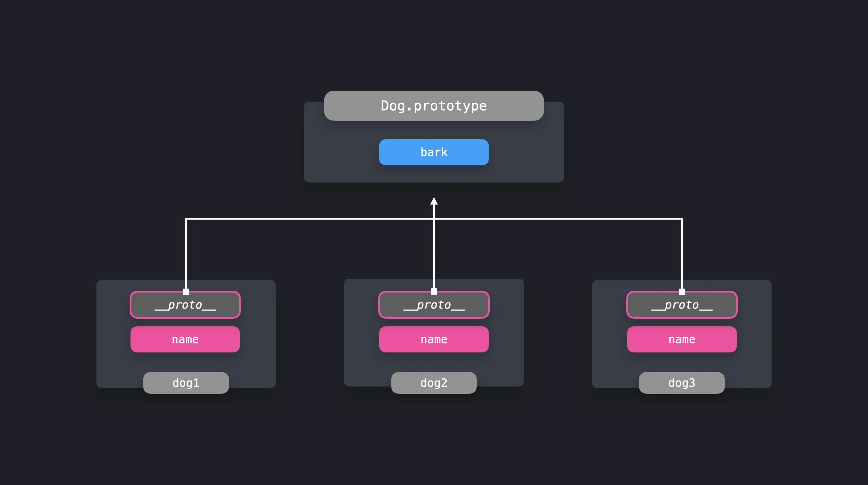The height and width of the screenshot is (485, 868).
Task: Click the horizontal connector line between dogs
Action: (303, 219)
